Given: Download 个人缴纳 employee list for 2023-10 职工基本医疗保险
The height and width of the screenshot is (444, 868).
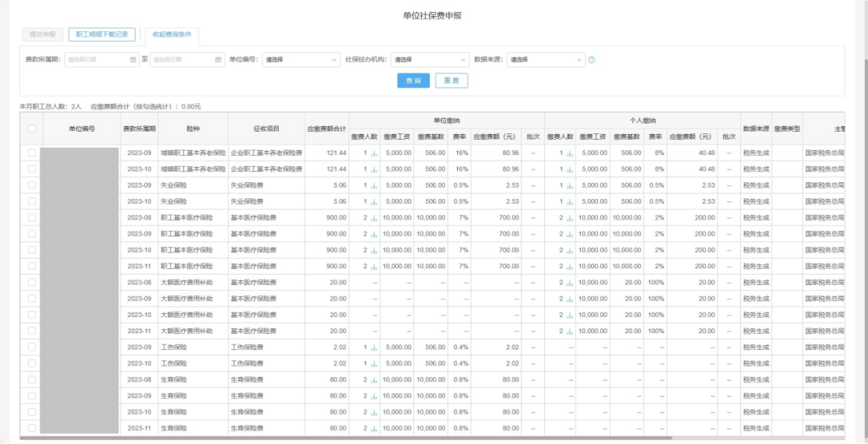Looking at the screenshot, I should click(x=570, y=251).
